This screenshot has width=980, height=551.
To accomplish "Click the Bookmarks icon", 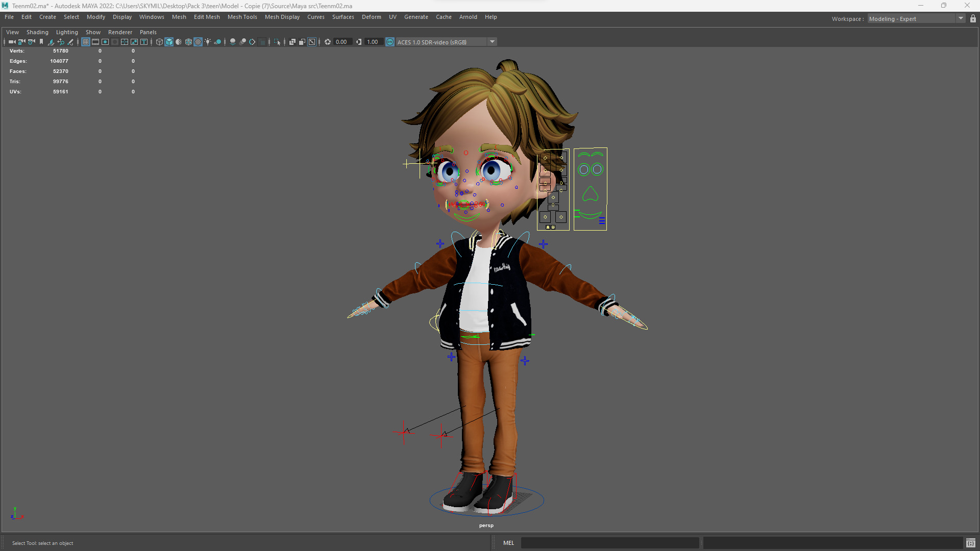I will click(x=41, y=42).
